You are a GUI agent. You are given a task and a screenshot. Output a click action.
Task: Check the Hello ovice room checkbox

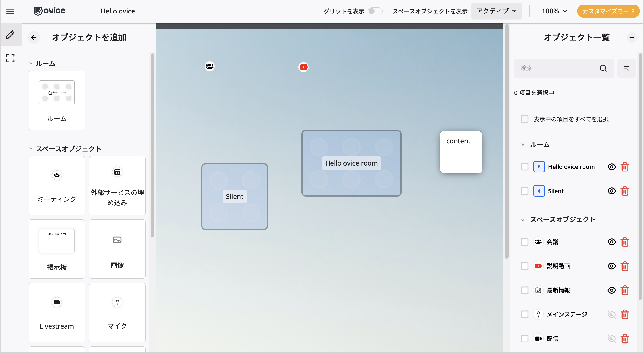pos(524,167)
